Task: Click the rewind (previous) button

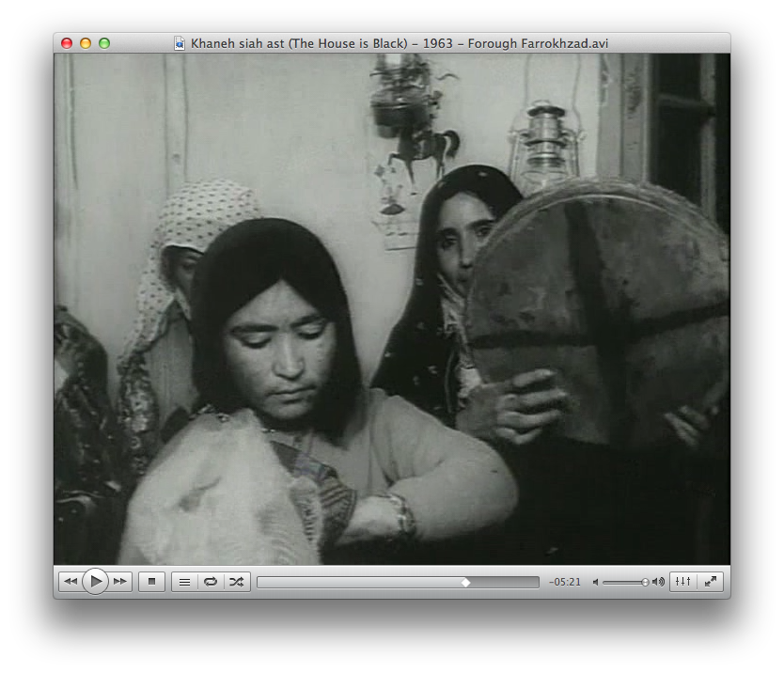Action: coord(71,582)
